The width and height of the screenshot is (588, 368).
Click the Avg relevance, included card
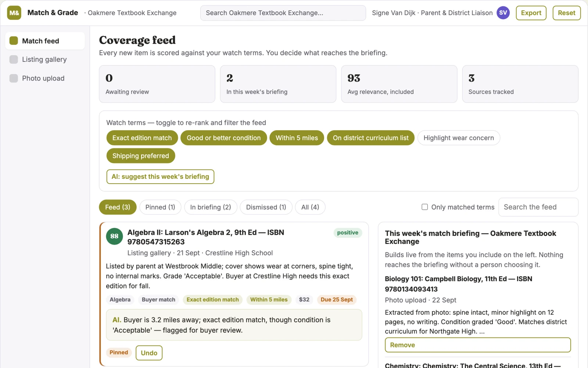pos(399,84)
